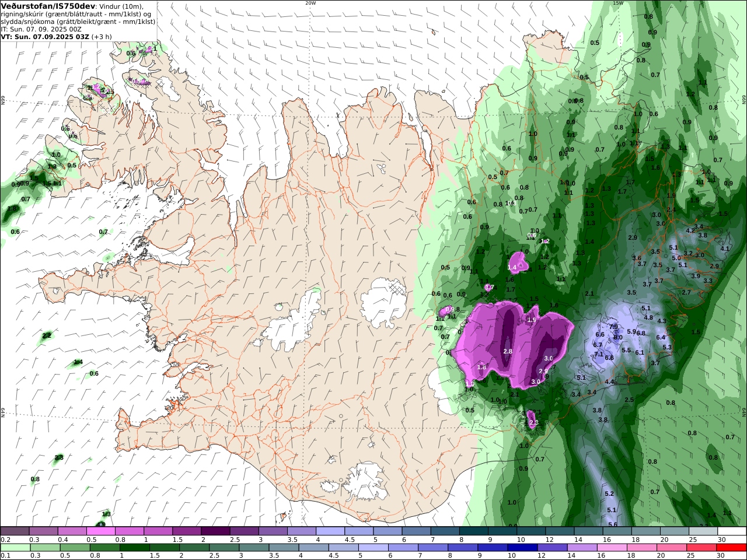Click the 8.0 precipitation value on the map
747x560 pixels.
[618, 337]
